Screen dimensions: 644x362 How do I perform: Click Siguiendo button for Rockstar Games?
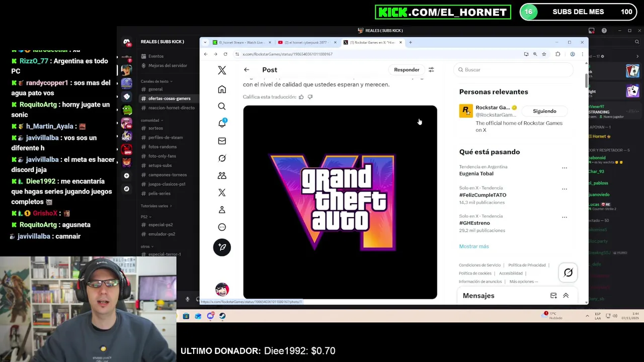point(544,111)
